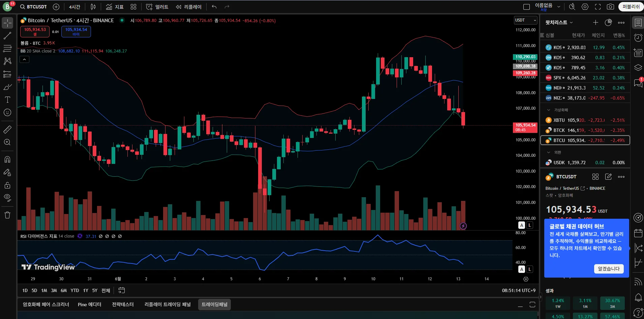
Task: Switch to 암호화폐 페어 스크리너 tab
Action: [x=46, y=305]
